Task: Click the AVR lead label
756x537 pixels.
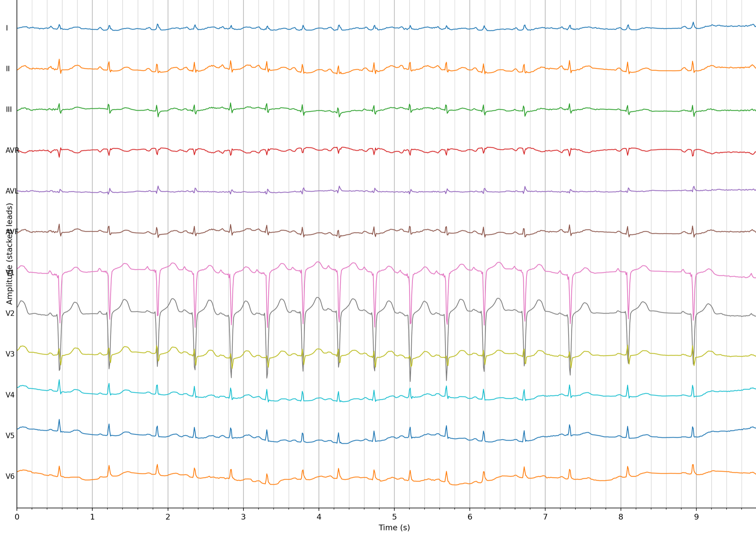Action: (x=12, y=150)
